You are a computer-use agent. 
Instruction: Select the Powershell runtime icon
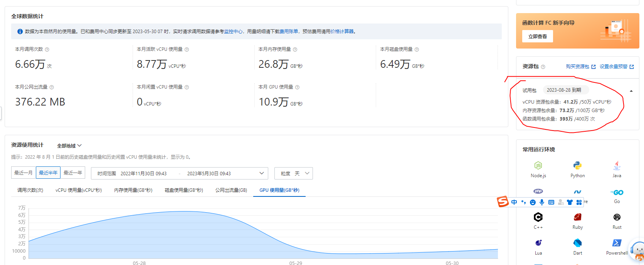click(617, 243)
